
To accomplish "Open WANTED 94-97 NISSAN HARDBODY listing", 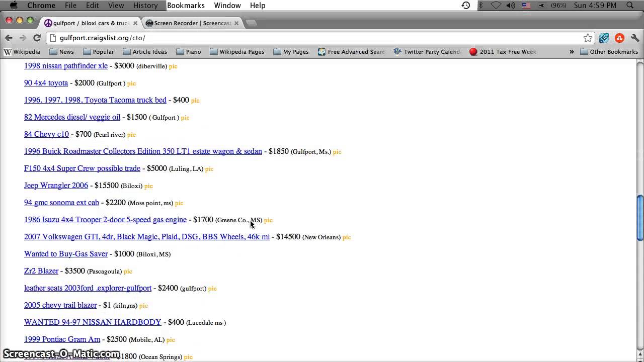I will (x=93, y=322).
